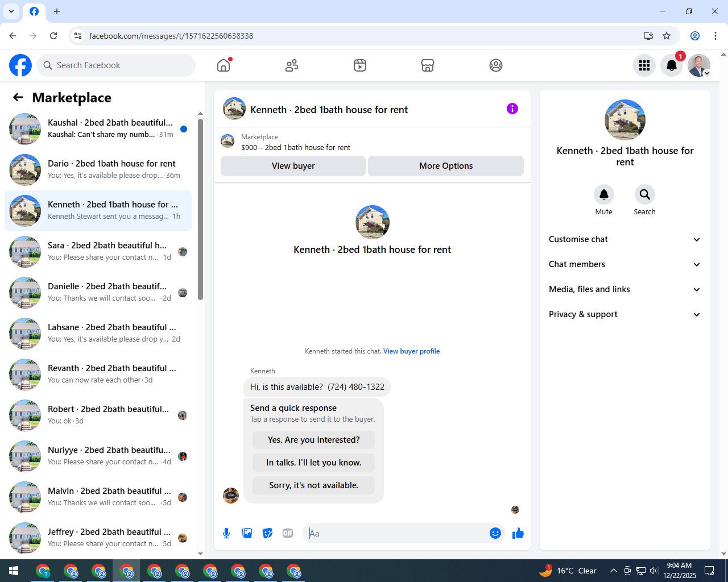The width and height of the screenshot is (728, 582).
Task: Open the account profile picture menu
Action: pos(699,65)
